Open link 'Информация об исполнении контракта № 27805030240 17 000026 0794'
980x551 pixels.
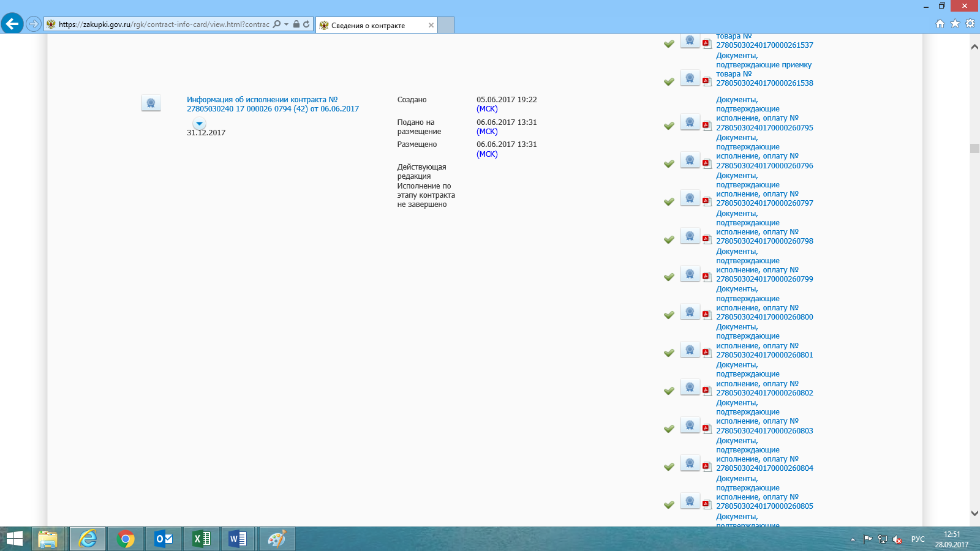[x=273, y=104]
